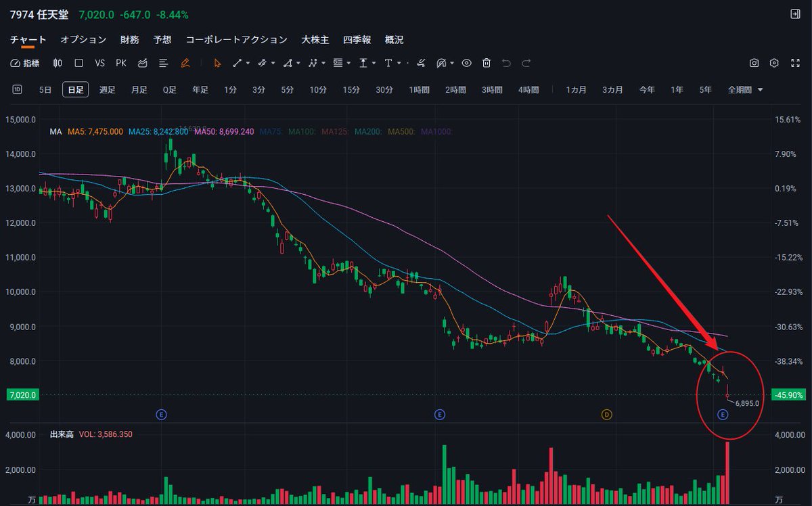Open the range measure tool dropdown arrow

coord(374,63)
